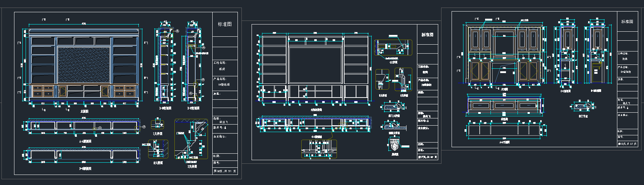Screen dimensions: 644x185
Task: Click the 3大样图 detail label
Action: tap(192, 167)
